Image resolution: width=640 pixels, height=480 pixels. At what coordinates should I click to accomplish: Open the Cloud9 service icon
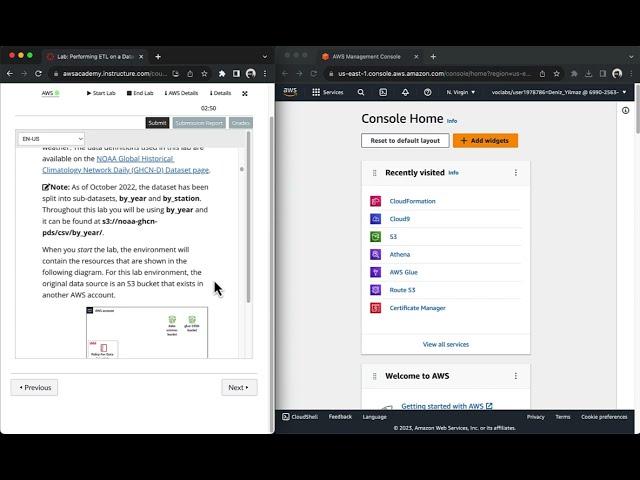pyautogui.click(x=376, y=219)
